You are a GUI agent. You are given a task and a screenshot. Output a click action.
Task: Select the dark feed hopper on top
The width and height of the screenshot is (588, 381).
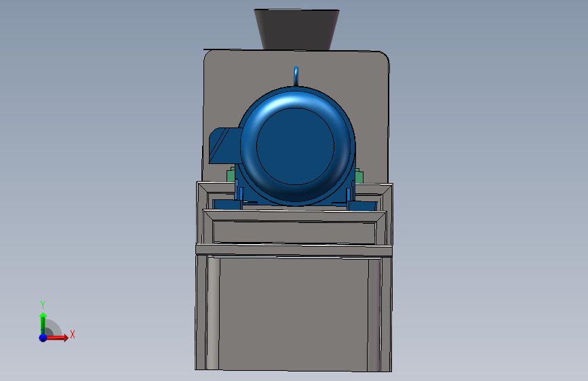pyautogui.click(x=296, y=30)
